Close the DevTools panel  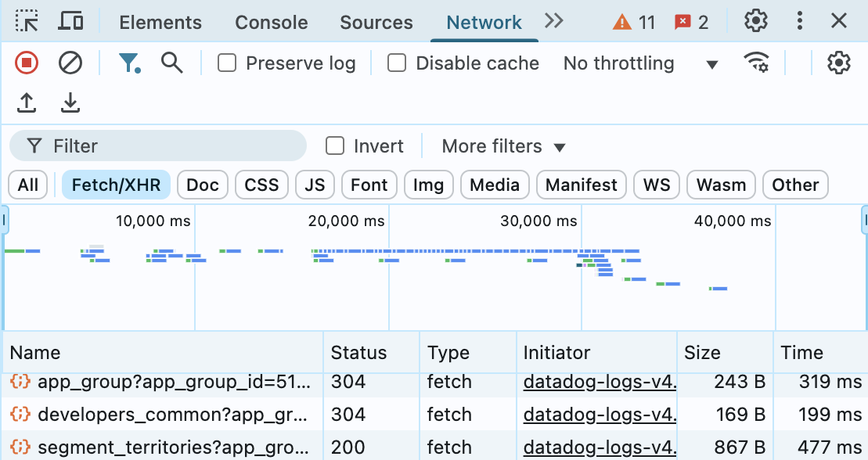[x=839, y=21]
